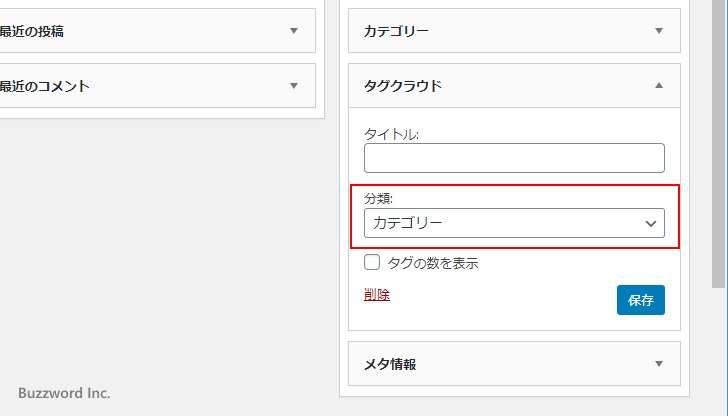Click the Buzzword Inc. footer text
Image resolution: width=728 pixels, height=416 pixels.
point(64,393)
